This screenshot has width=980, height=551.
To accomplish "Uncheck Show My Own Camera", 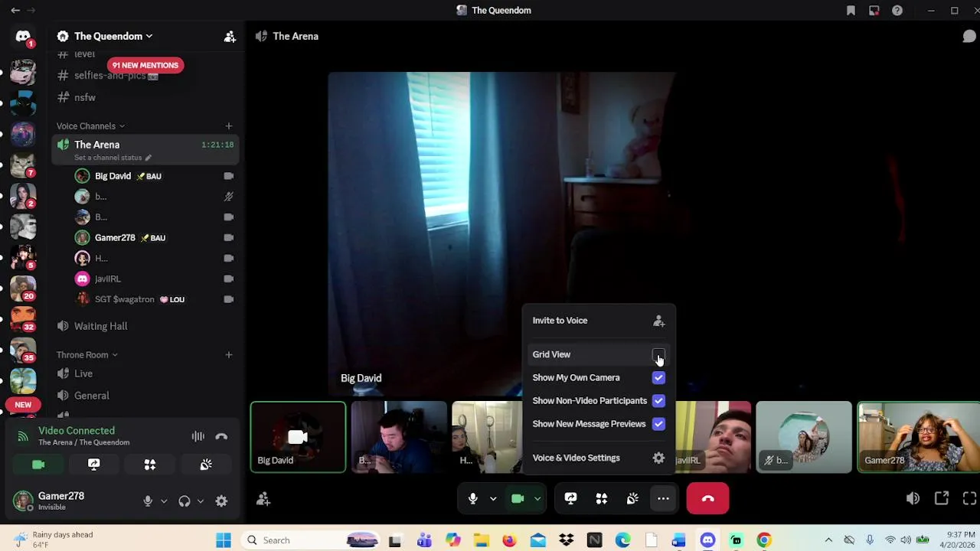I will (x=658, y=377).
